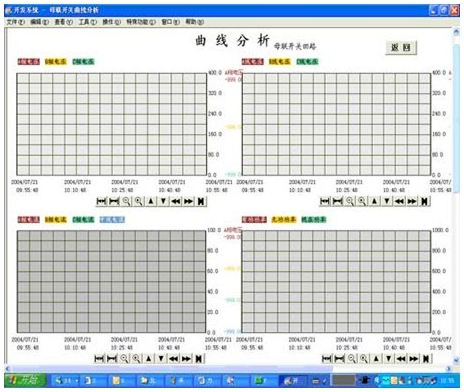The image size is (464, 392).
Task: Open the 特殊功能(S) menu
Action: [141, 22]
